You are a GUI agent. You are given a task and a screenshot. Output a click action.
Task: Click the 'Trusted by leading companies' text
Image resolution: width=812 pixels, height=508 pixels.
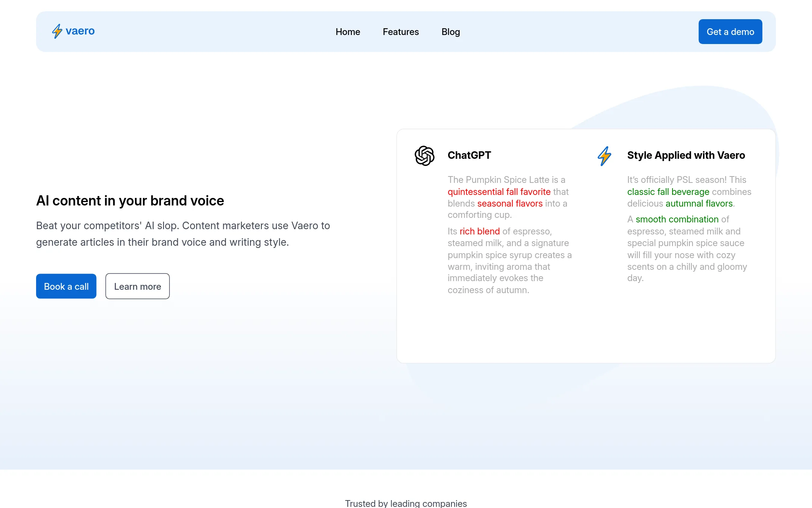pyautogui.click(x=406, y=503)
